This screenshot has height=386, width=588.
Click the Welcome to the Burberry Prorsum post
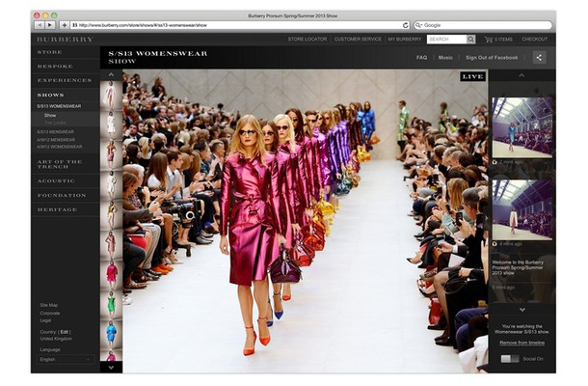click(518, 267)
